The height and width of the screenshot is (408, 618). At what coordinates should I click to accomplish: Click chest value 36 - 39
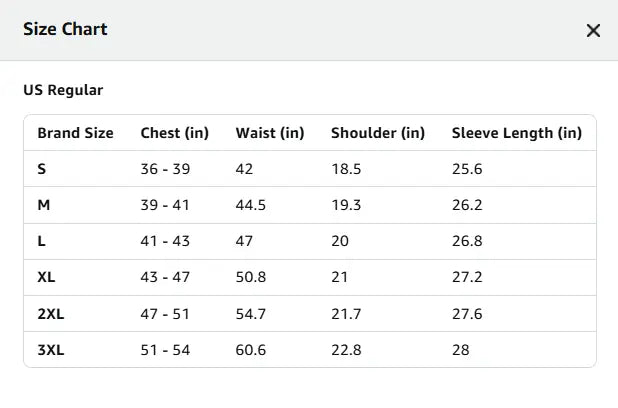click(x=165, y=169)
